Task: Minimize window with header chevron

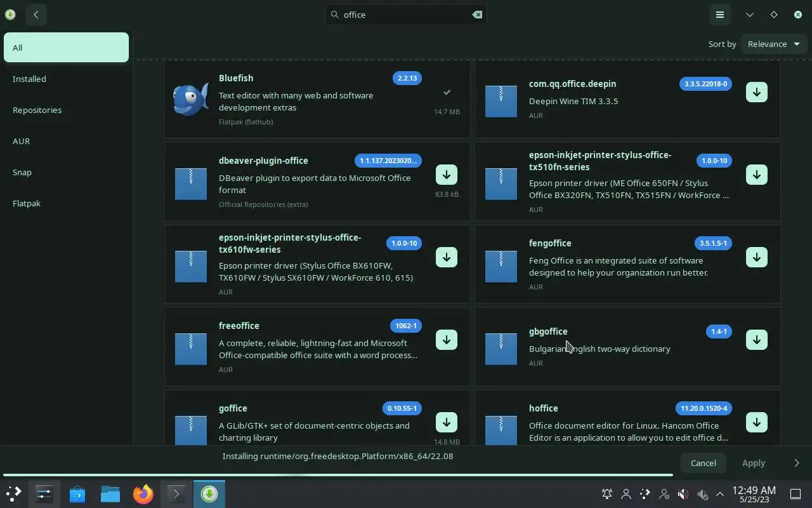Action: tap(750, 15)
